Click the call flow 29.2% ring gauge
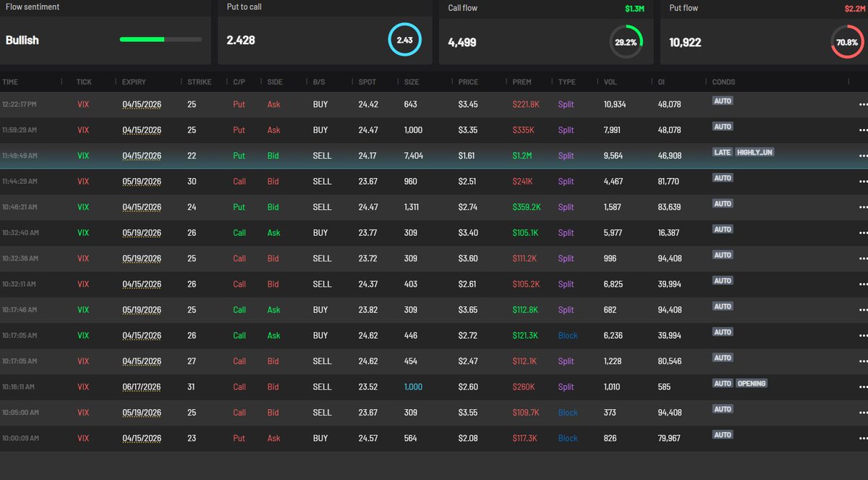868x480 pixels. [x=626, y=42]
